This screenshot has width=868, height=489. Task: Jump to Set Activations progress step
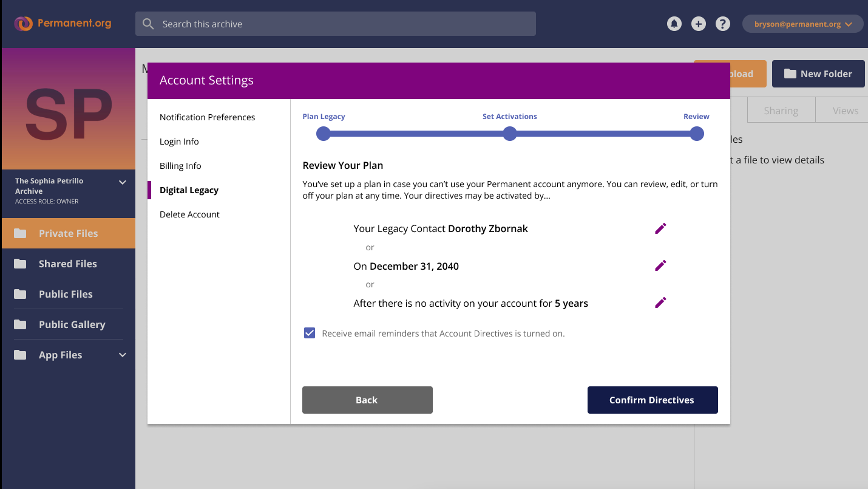pos(510,134)
